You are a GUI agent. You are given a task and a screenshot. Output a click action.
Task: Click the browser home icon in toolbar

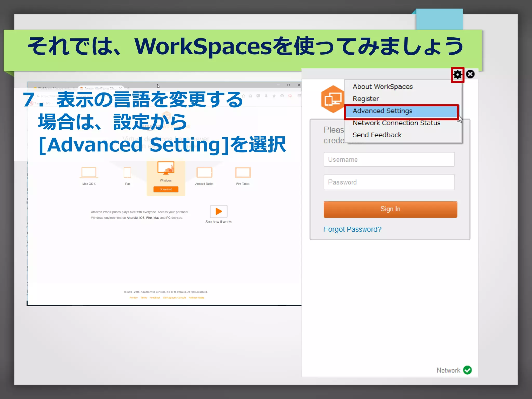click(x=274, y=96)
